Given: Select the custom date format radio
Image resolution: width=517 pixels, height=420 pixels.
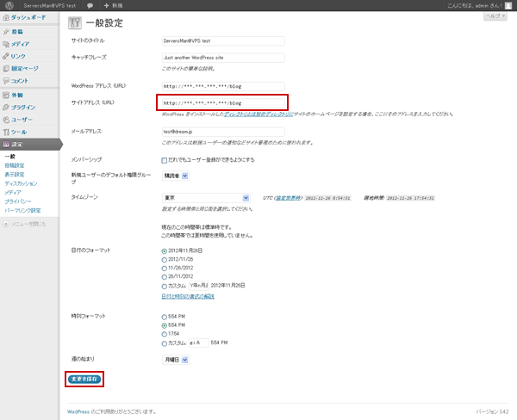Looking at the screenshot, I should click(165, 286).
